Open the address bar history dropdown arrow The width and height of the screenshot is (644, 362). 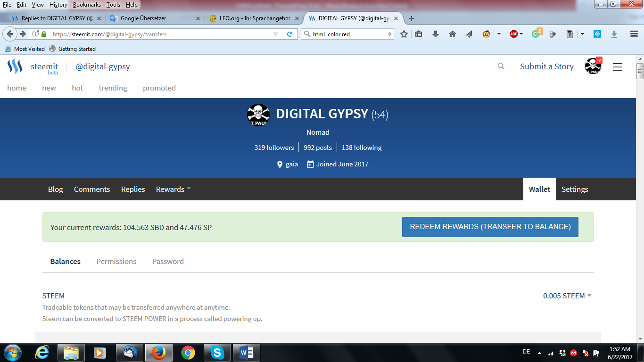coord(276,34)
